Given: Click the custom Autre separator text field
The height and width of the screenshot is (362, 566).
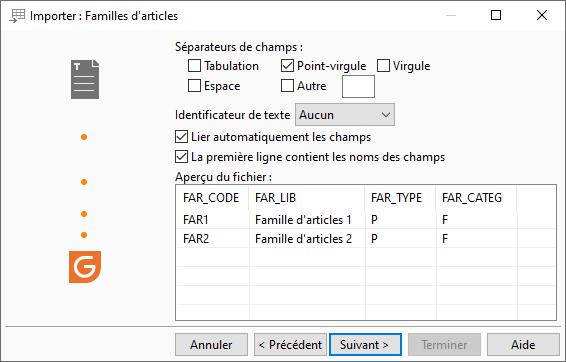Looking at the screenshot, I should (x=358, y=86).
